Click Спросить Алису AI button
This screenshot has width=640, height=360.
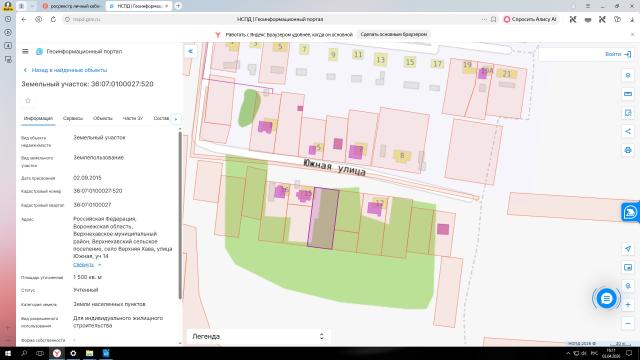point(531,19)
